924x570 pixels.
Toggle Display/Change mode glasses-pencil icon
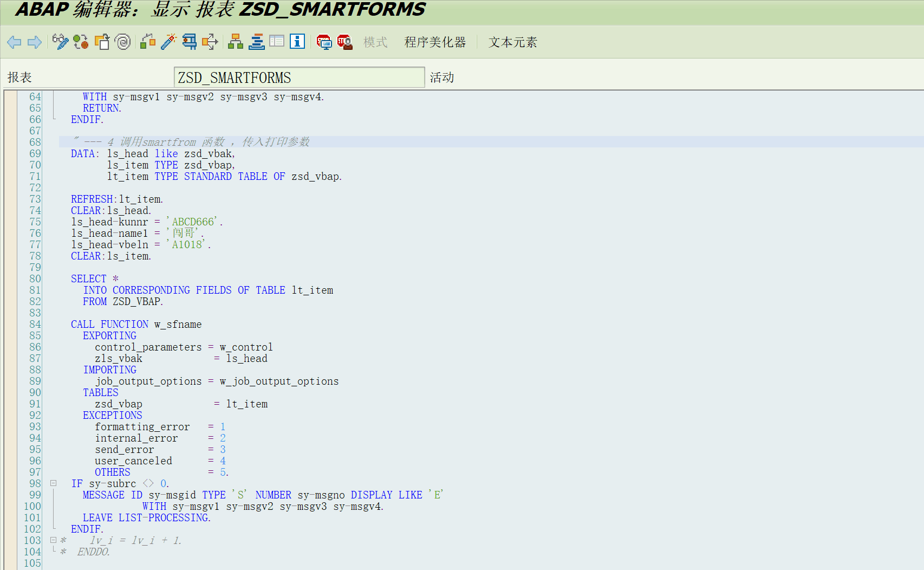coord(60,42)
